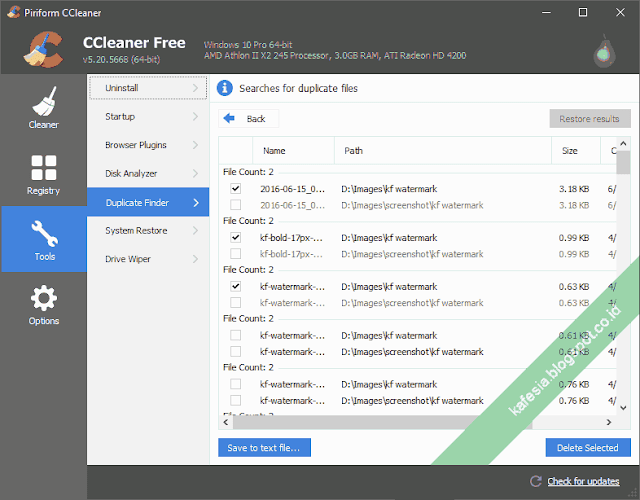Open System Restore tool

point(148,231)
